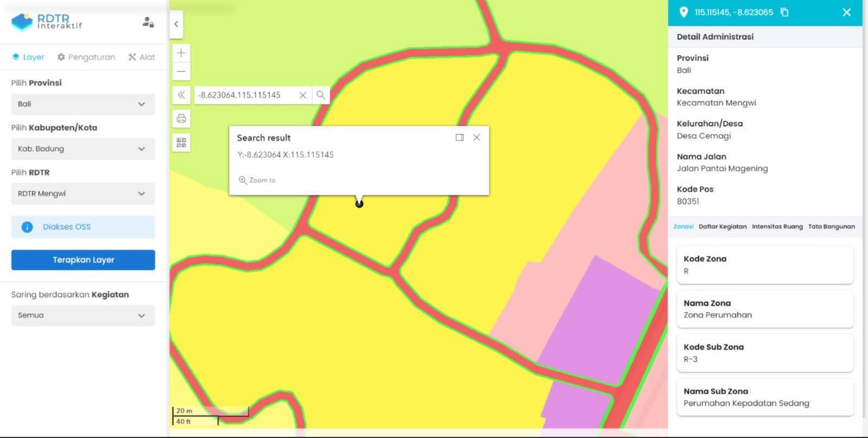This screenshot has height=438, width=868.
Task: Dock the Search result popup
Action: [x=459, y=137]
